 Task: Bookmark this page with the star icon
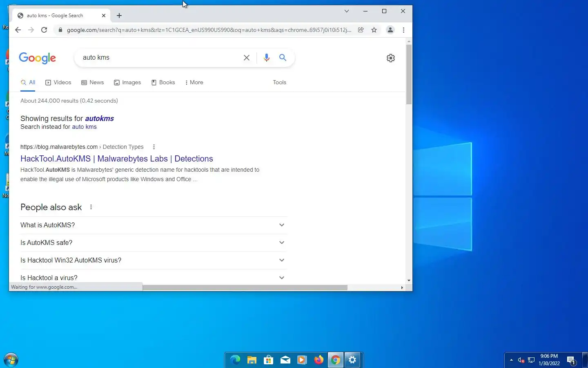(x=374, y=30)
